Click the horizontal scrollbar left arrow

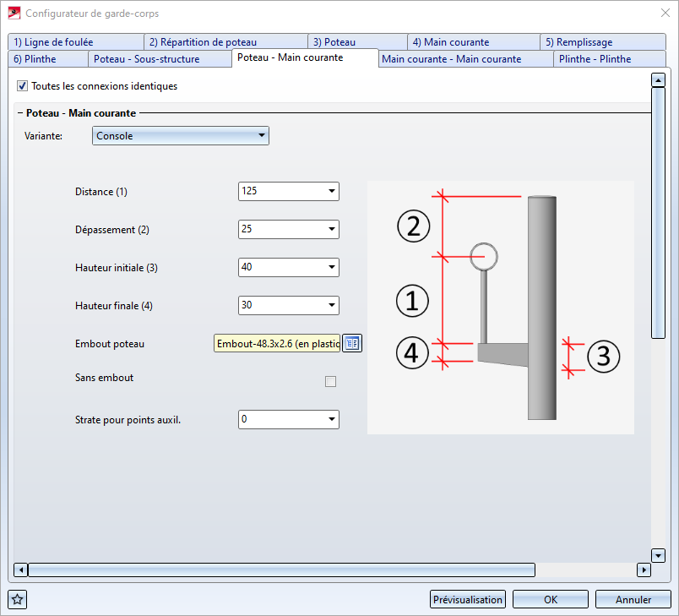click(x=21, y=570)
